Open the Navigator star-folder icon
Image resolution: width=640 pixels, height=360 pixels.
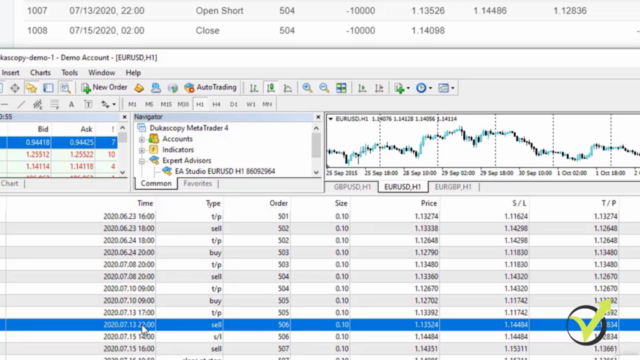click(31, 88)
